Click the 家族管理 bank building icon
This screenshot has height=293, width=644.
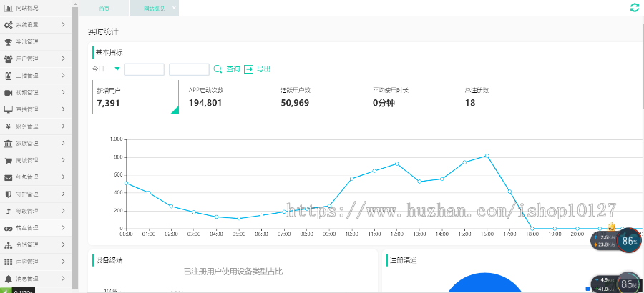coord(8,143)
